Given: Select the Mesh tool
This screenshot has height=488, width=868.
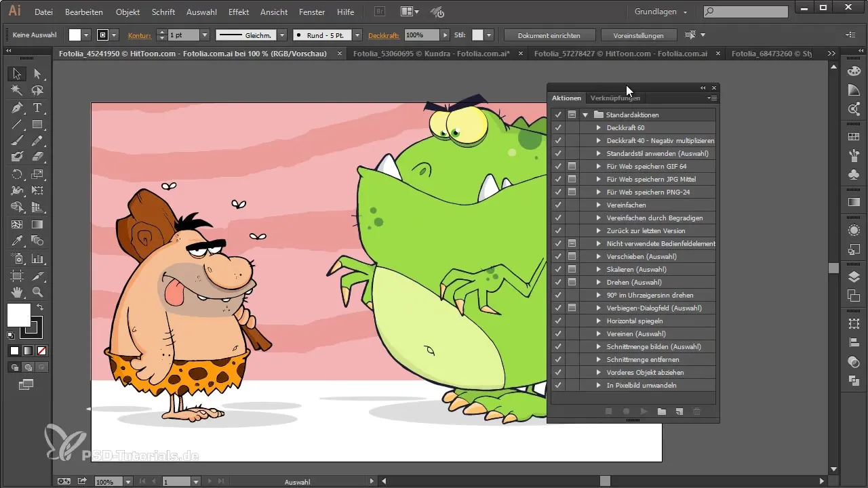Looking at the screenshot, I should point(17,224).
